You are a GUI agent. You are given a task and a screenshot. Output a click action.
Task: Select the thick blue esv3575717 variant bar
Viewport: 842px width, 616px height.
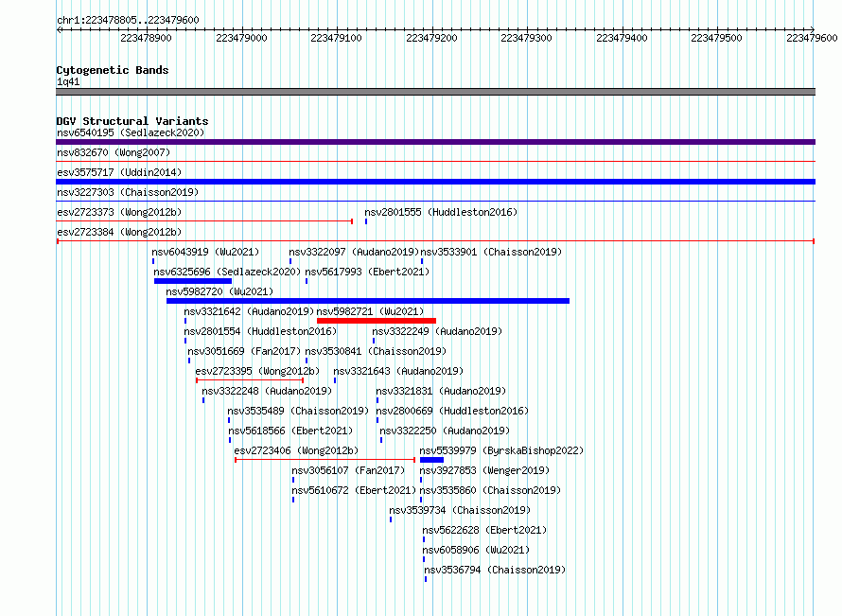pyautogui.click(x=435, y=182)
